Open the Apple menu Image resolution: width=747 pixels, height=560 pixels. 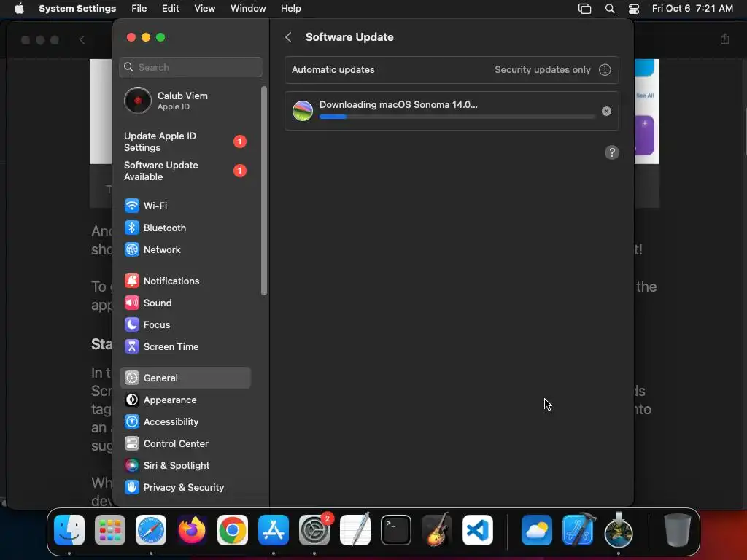(19, 9)
